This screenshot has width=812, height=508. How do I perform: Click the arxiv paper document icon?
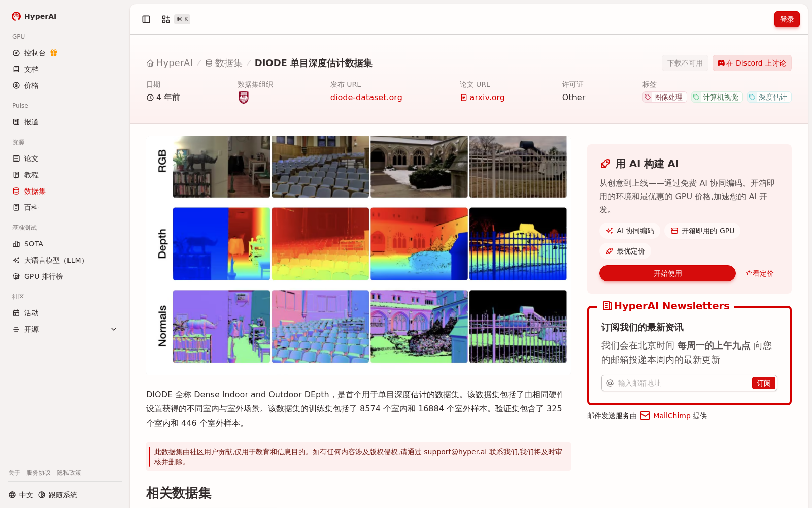[x=464, y=98]
